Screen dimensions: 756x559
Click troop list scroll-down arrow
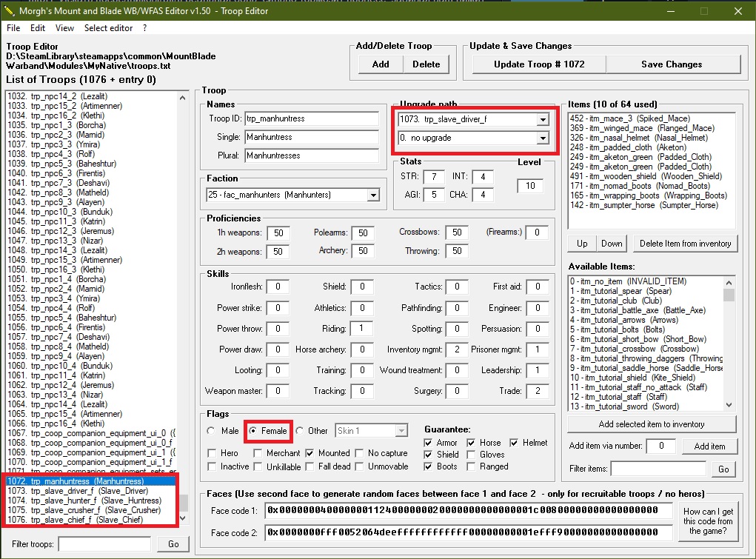182,518
